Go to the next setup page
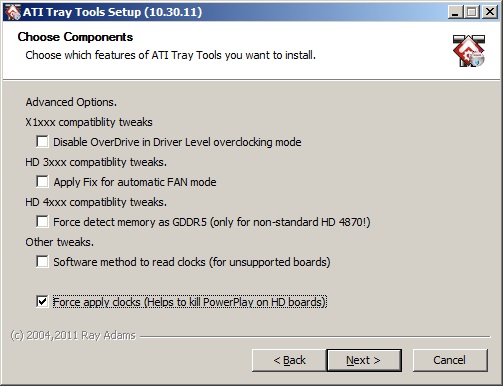Screen dimensions: 503x386 (x=364, y=360)
